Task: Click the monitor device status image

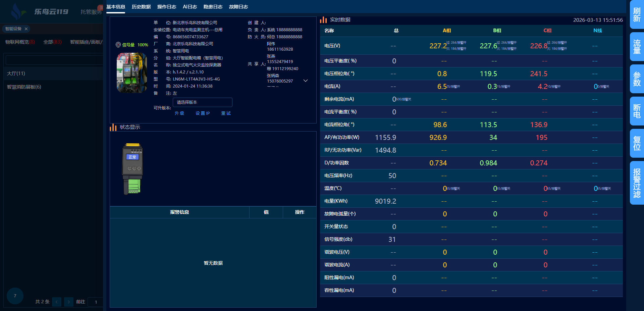Action: 132,169
